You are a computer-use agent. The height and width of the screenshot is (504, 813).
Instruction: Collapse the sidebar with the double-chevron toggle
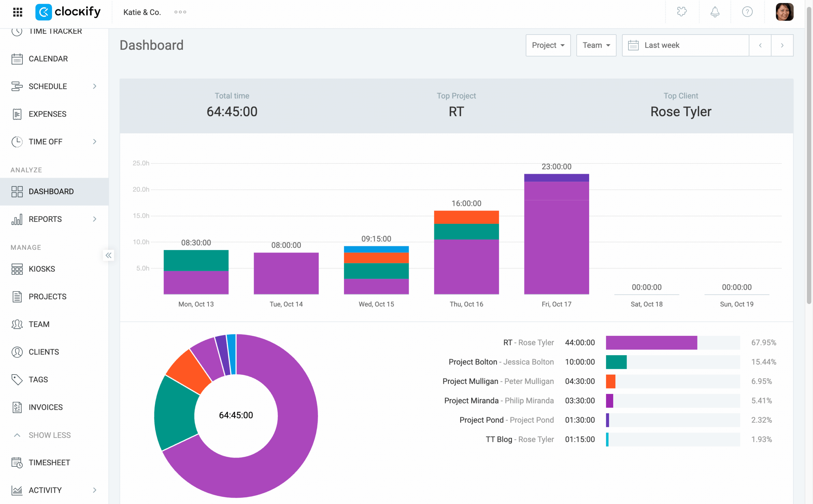coord(108,255)
